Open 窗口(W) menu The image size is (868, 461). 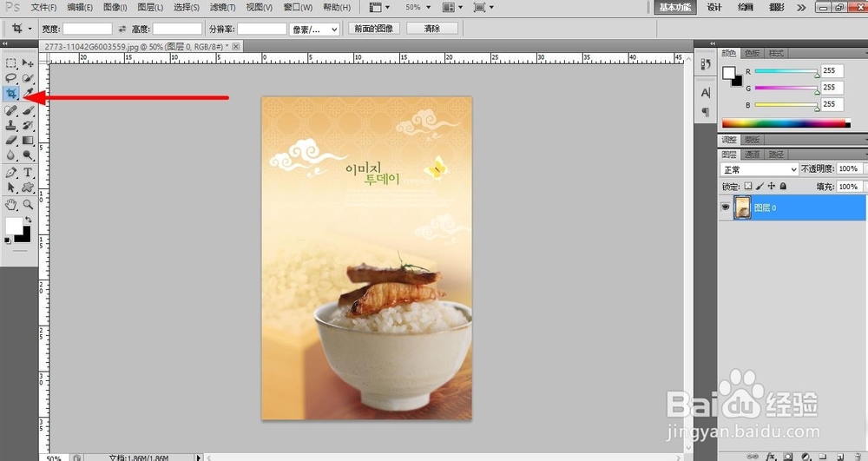point(298,7)
